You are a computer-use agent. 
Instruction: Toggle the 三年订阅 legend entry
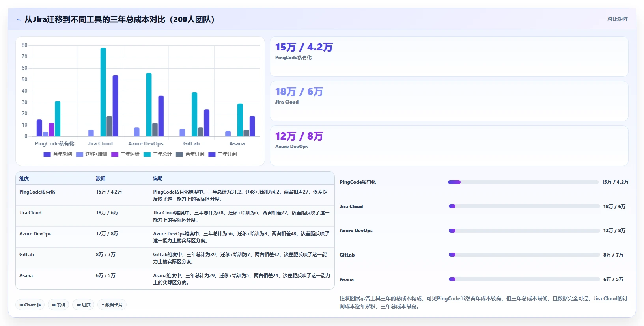tap(222, 154)
